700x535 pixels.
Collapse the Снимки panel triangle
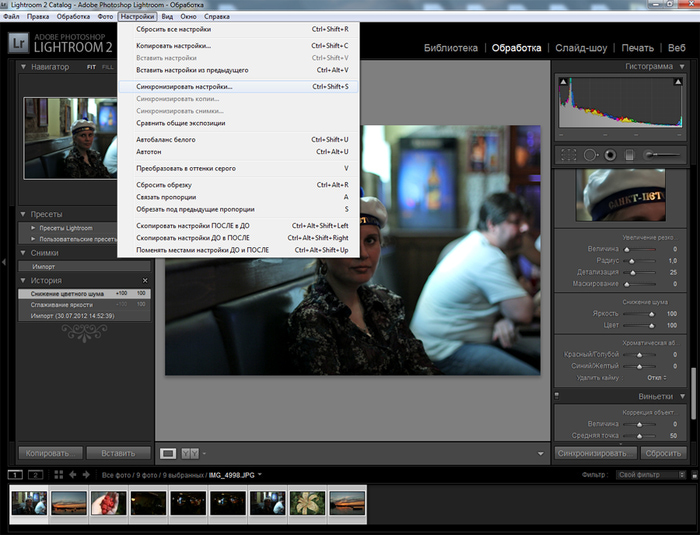point(23,253)
